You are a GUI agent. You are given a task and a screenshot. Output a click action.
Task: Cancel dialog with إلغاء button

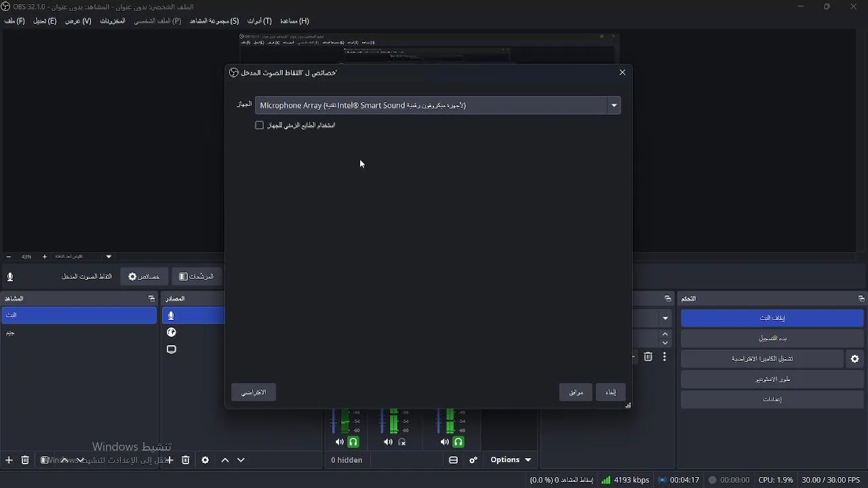coord(611,392)
